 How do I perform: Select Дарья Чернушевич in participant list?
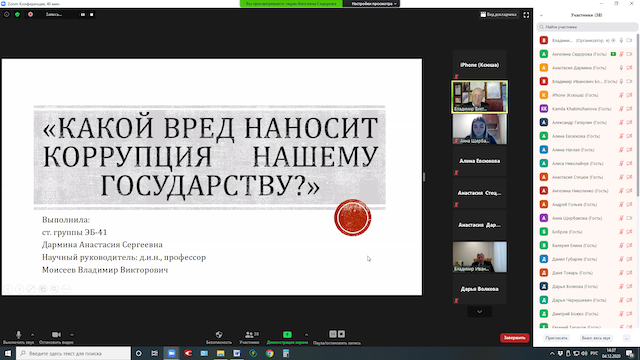(x=587, y=300)
